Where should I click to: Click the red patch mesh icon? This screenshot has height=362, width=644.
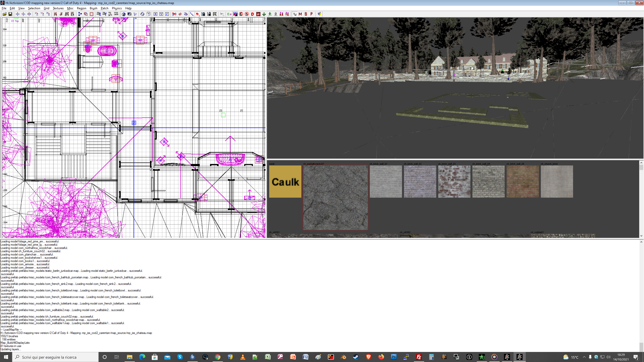point(180,14)
